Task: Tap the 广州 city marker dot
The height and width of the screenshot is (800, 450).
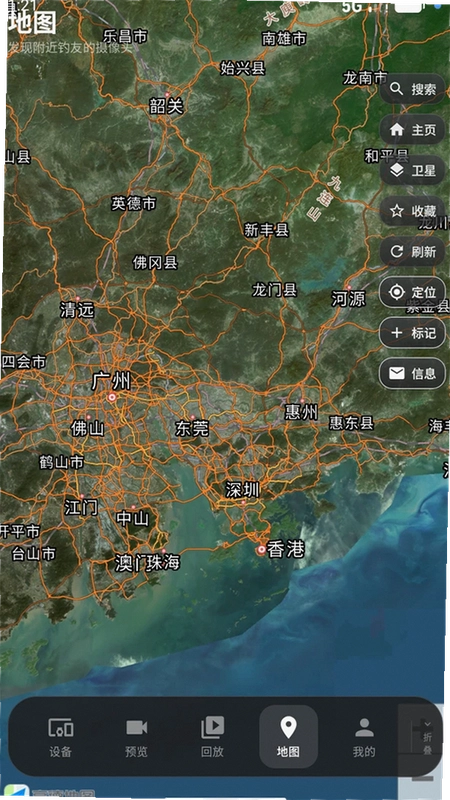Action: (112, 397)
